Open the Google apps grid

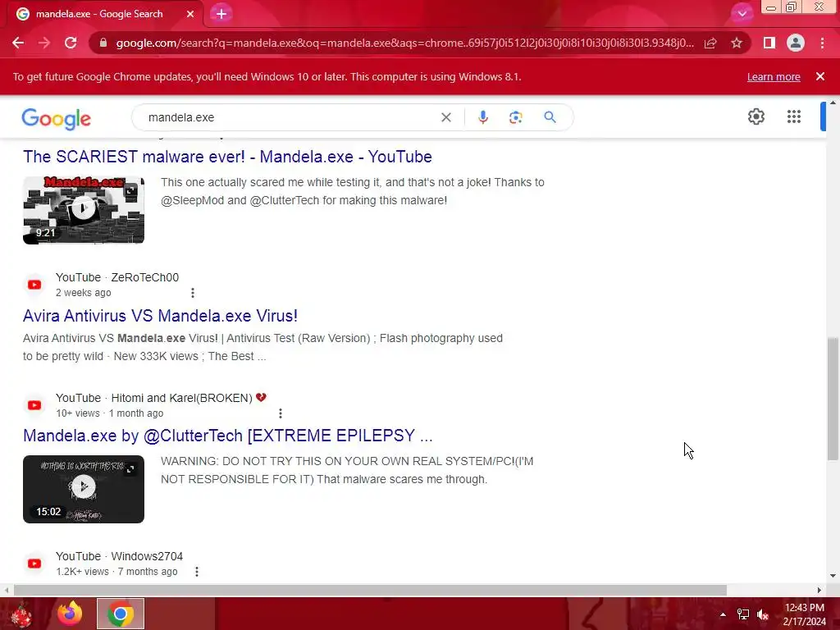tap(794, 116)
